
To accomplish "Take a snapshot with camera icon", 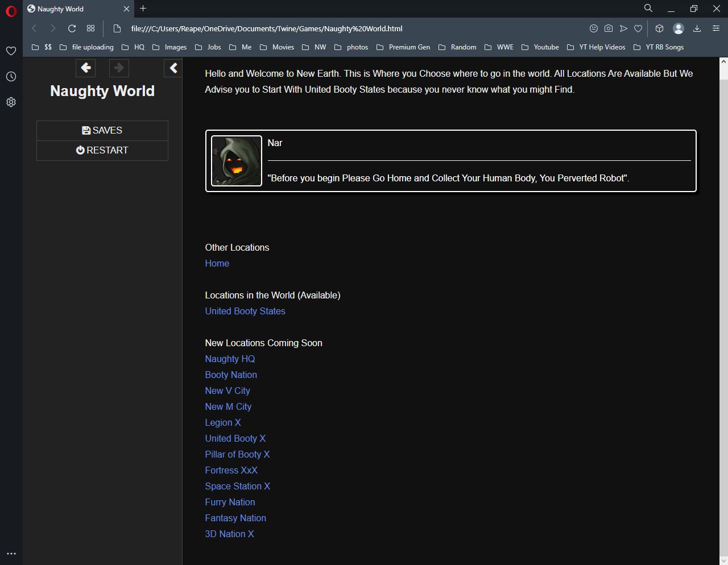I will 609,28.
